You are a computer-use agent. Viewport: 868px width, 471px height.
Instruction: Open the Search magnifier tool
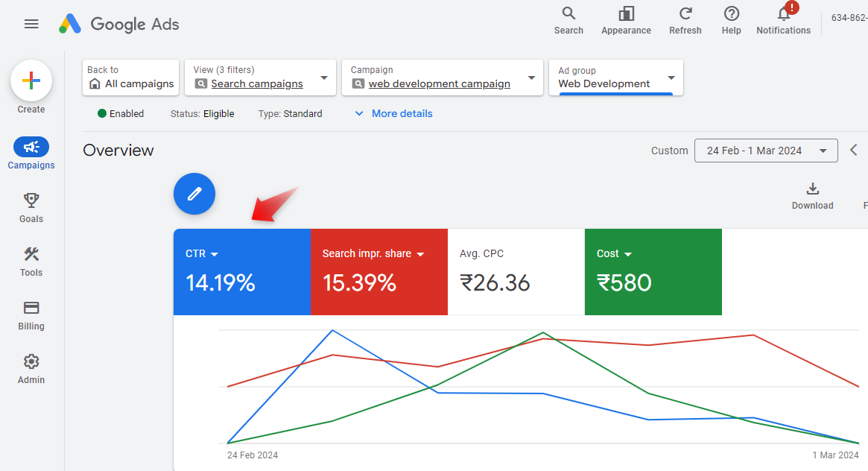point(568,20)
